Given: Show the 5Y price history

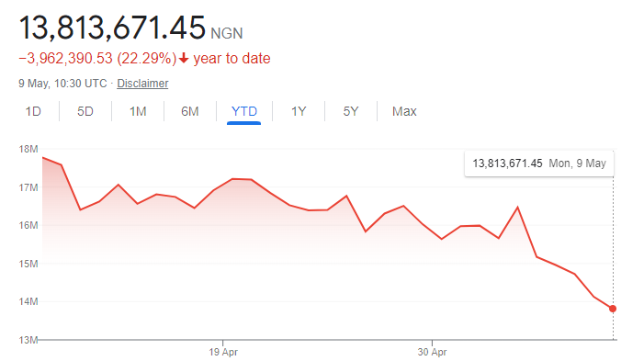Looking at the screenshot, I should (351, 111).
